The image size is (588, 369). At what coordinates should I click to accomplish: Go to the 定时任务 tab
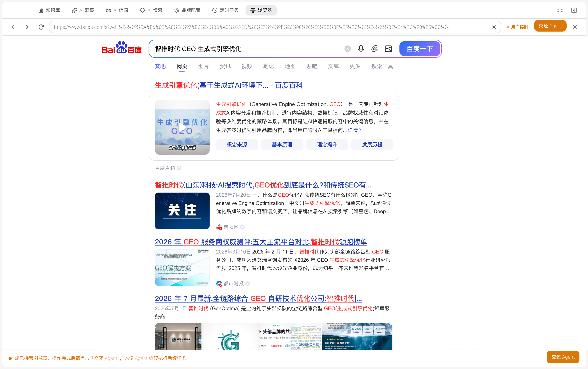click(225, 10)
